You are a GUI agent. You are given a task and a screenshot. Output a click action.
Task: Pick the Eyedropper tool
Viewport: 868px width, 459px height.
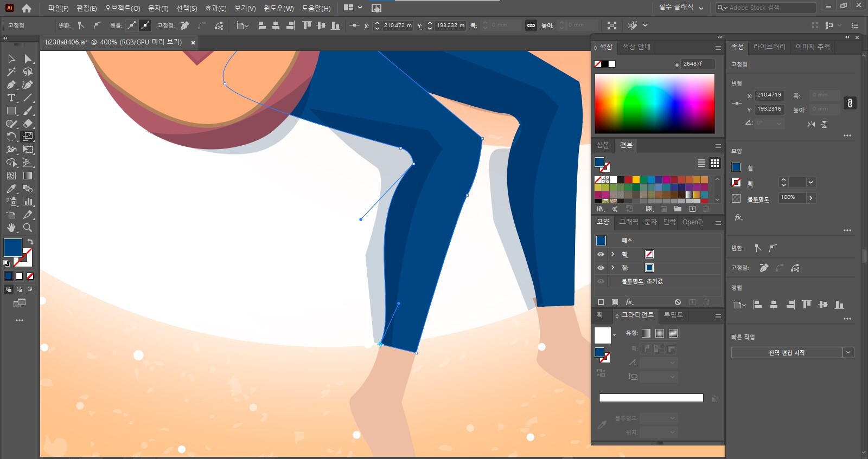(x=11, y=189)
